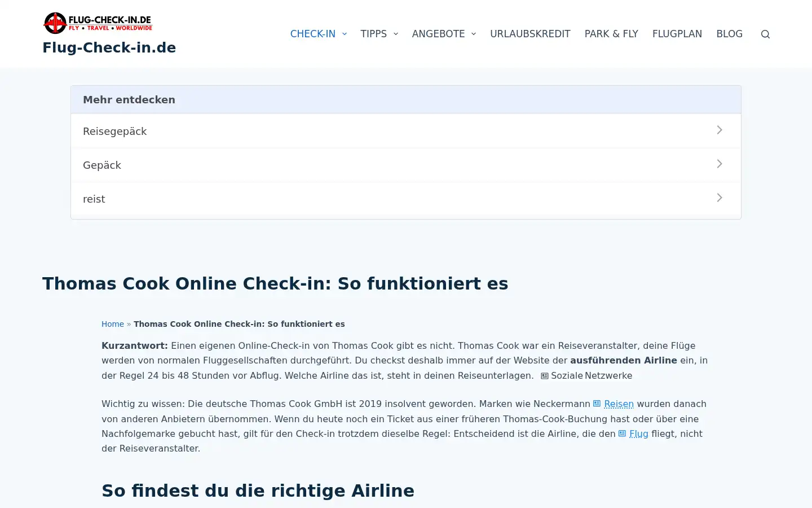The image size is (812, 508).
Task: Go to PARK & FLY page
Action: [x=611, y=34]
